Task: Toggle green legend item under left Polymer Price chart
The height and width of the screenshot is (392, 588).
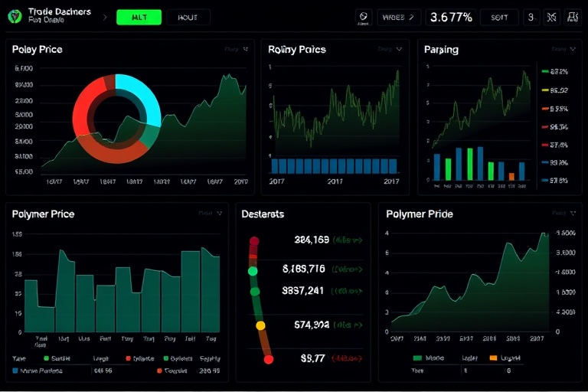Action: 46,358
